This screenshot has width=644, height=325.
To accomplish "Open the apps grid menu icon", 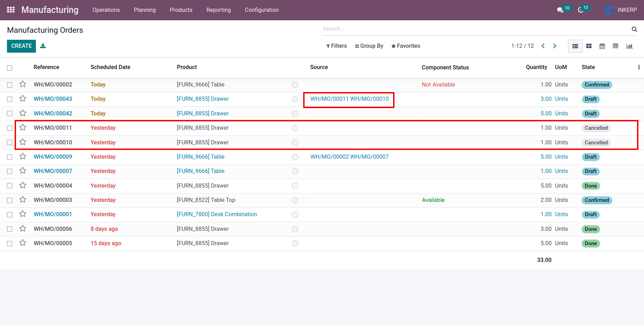I will 11,10.
